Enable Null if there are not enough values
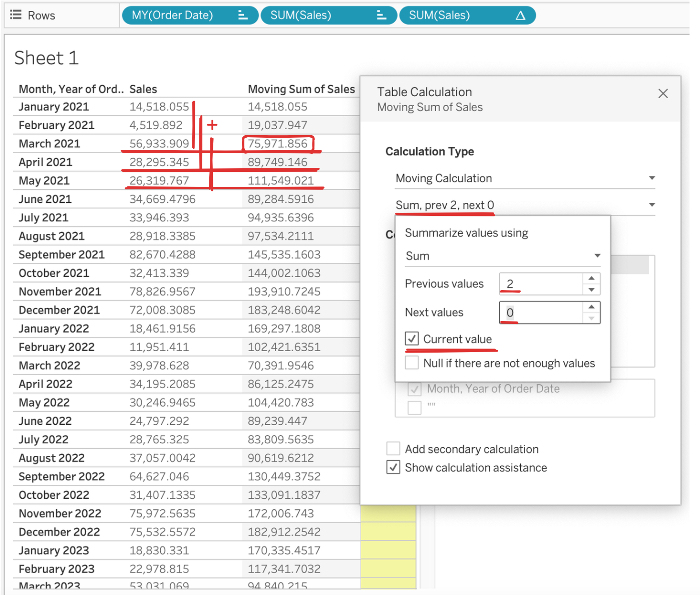This screenshot has height=595, width=700. point(412,363)
